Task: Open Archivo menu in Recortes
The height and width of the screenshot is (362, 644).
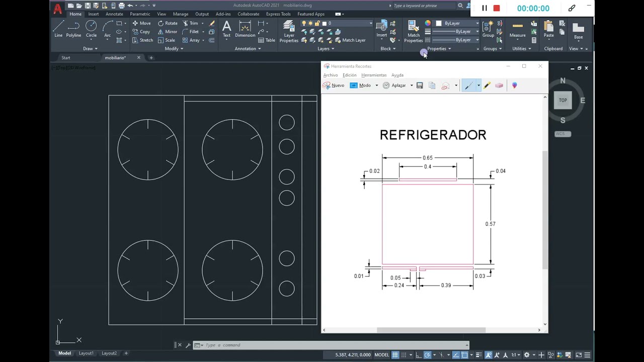Action: tap(331, 75)
